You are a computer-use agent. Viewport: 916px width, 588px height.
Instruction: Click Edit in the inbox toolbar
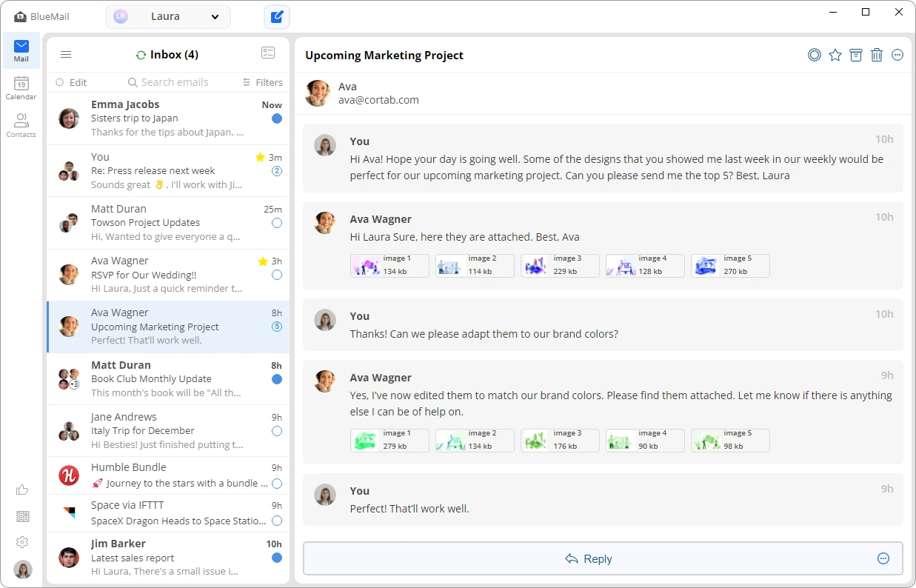point(71,82)
